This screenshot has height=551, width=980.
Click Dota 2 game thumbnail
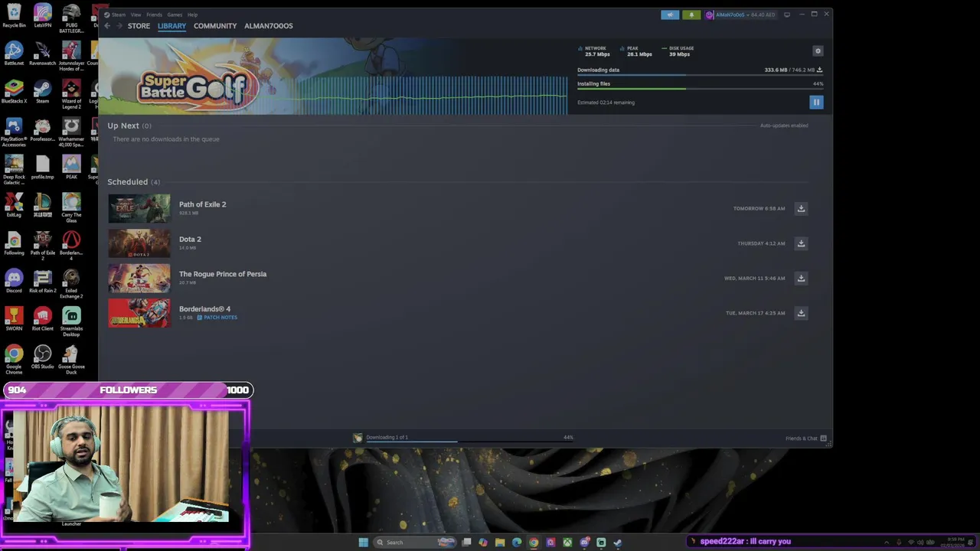tap(139, 243)
